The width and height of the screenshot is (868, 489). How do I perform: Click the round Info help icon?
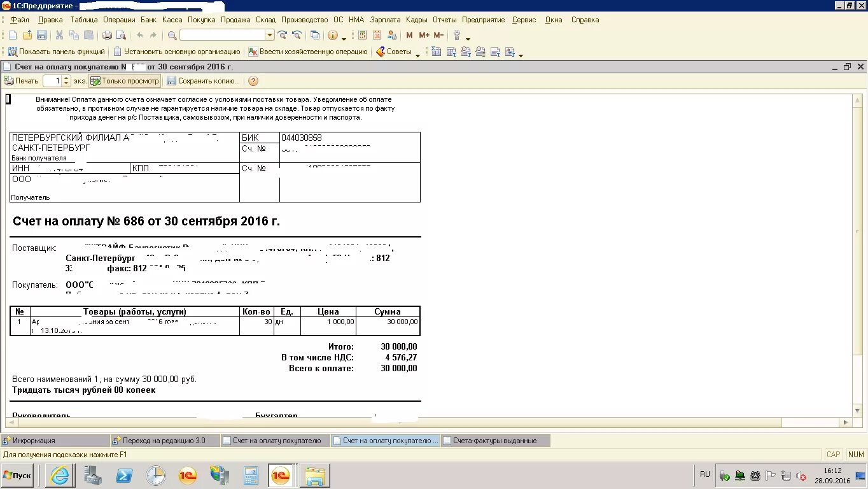[333, 36]
